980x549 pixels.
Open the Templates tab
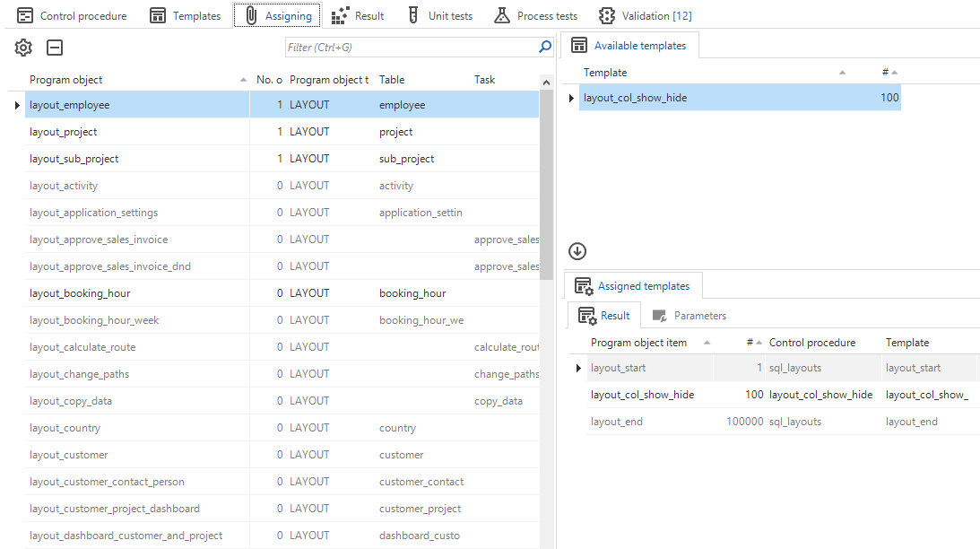pyautogui.click(x=186, y=15)
